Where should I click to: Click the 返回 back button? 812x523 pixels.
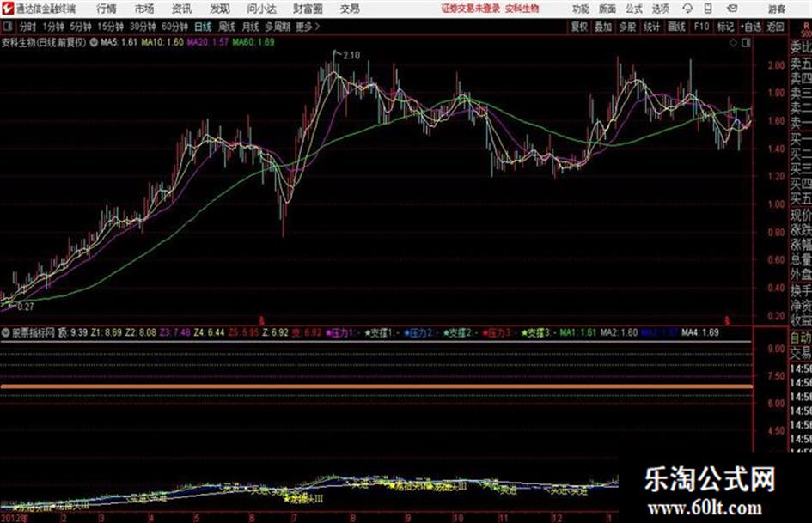pos(775,27)
